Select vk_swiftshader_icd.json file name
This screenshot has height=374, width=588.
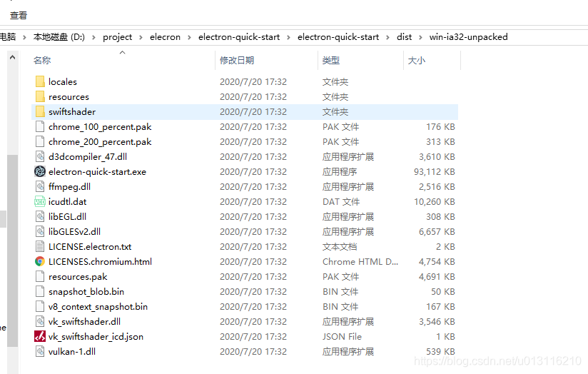coord(96,337)
